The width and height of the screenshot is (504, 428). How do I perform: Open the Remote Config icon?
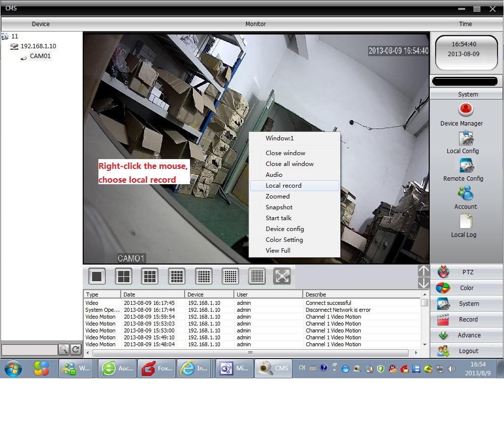465,165
